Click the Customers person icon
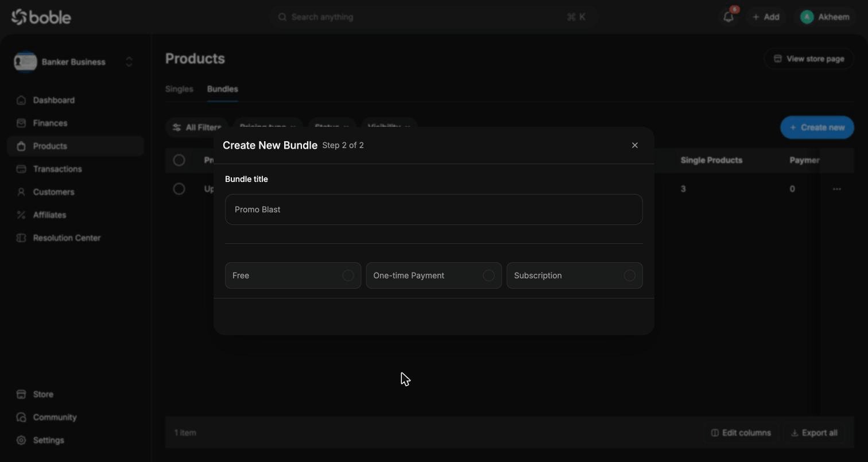Screen dimensions: 868x462 [21, 192]
